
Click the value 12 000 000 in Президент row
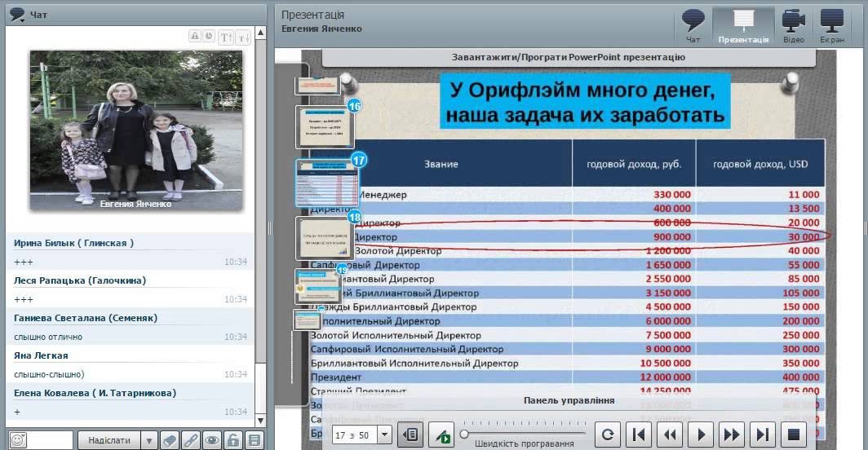pos(665,377)
